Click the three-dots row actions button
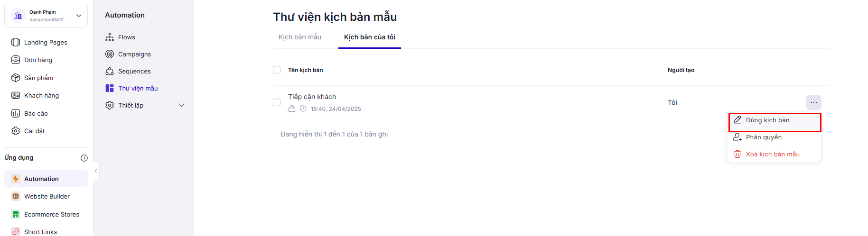 click(813, 102)
